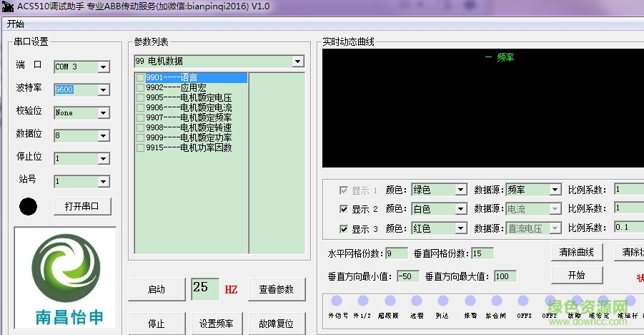Image resolution: width=644 pixels, height=335 pixels.
Task: Open the 开始 menu in menu bar
Action: pyautogui.click(x=16, y=24)
